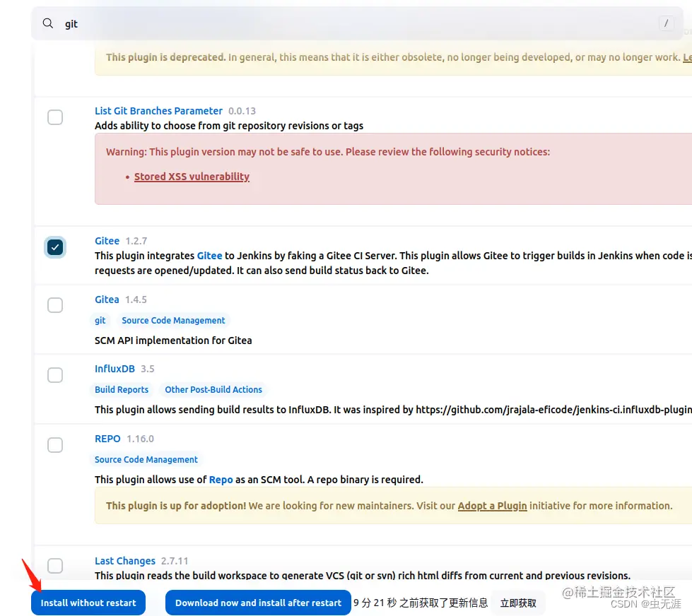Click the search magnifier icon
Screen dimensions: 692x616
(x=47, y=23)
